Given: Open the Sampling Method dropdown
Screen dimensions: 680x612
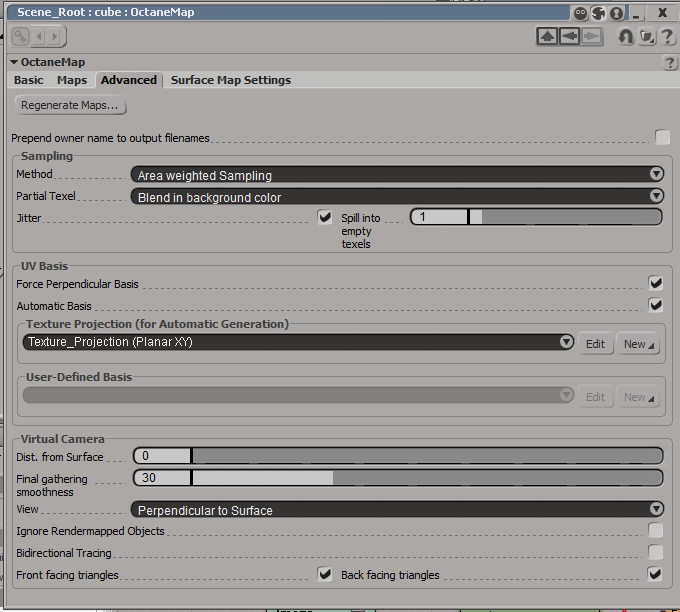Looking at the screenshot, I should click(x=397, y=175).
